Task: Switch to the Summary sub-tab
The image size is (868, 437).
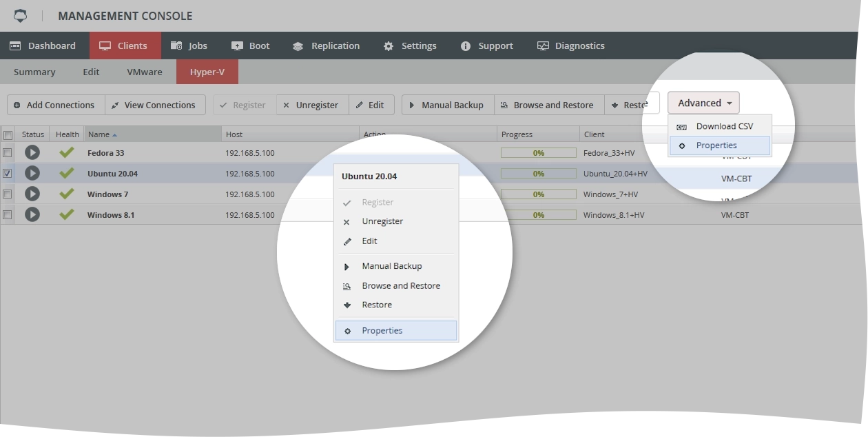Action: (34, 72)
